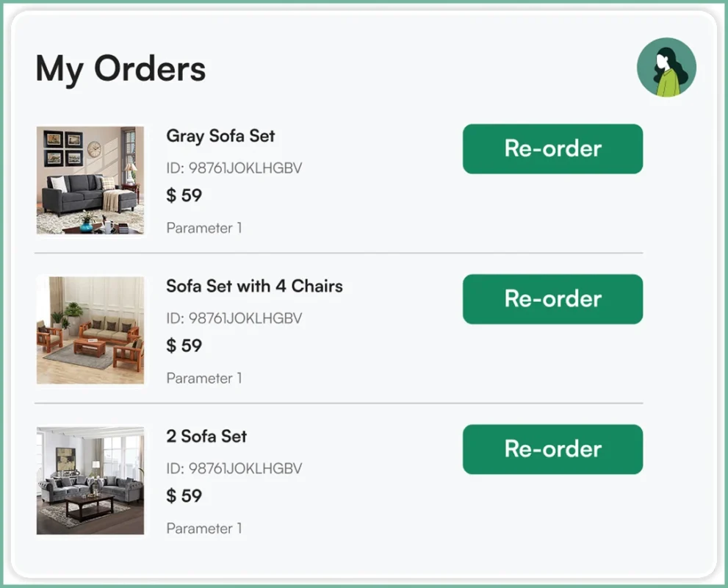Select the $59 price on the 2 Sofa Set
The image size is (728, 588).
point(184,496)
